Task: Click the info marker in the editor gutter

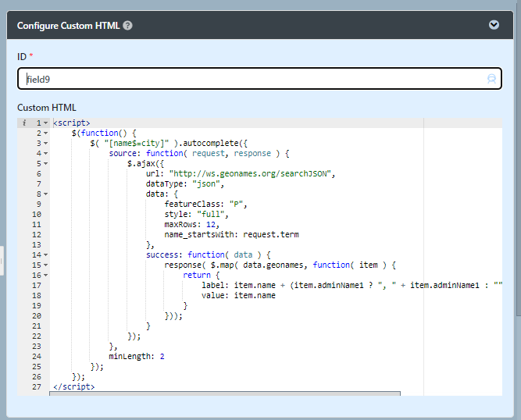Action: click(24, 123)
